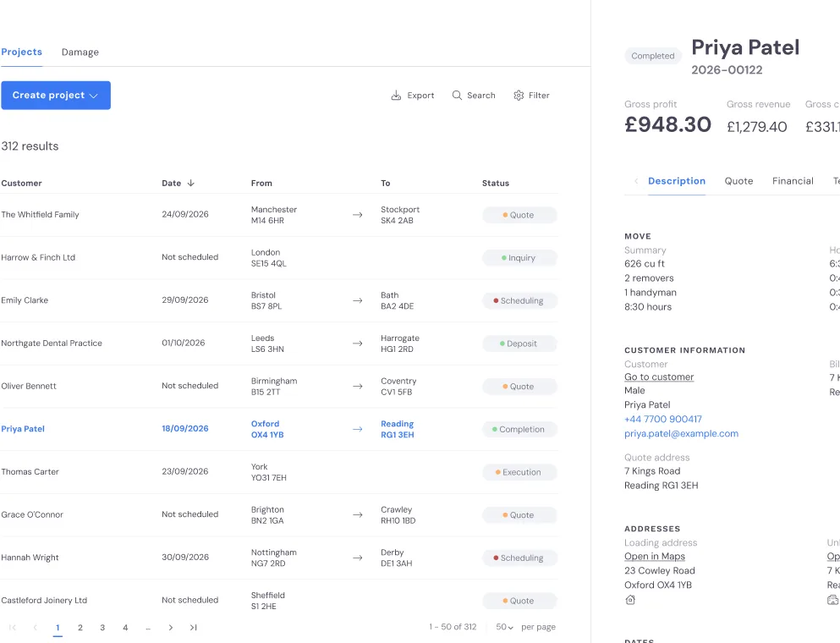Screen dimensions: 840x643
Task: Click the Completed status badge in details
Action: coord(653,56)
